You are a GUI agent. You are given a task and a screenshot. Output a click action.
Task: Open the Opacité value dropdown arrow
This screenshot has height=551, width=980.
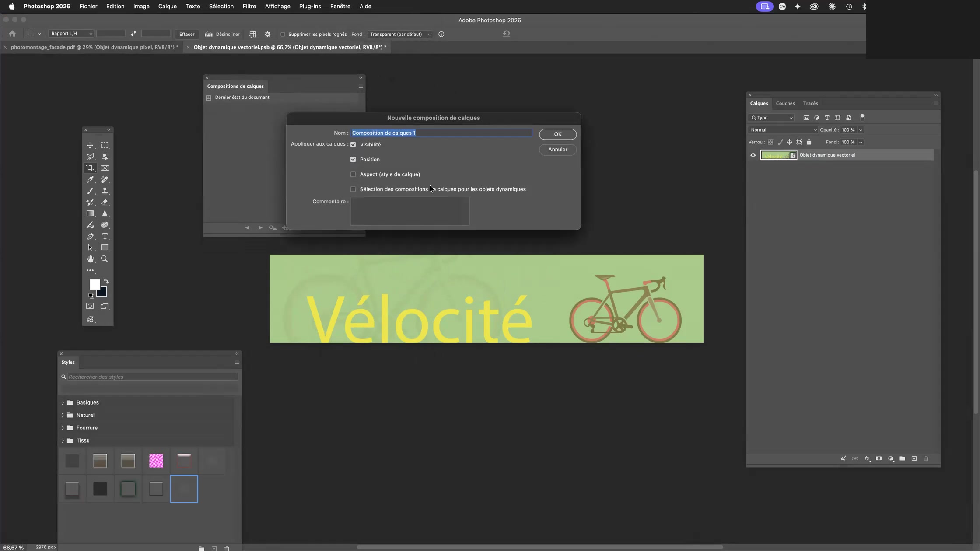click(x=861, y=130)
